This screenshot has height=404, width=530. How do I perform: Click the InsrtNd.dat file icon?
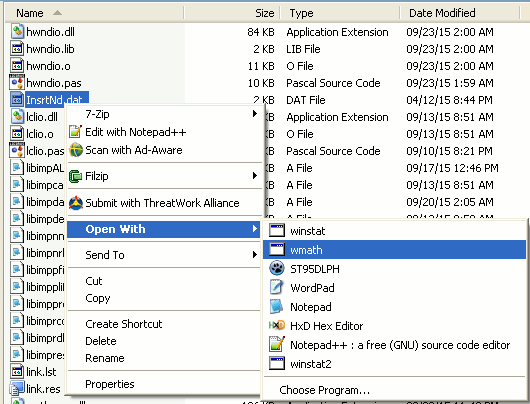[x=17, y=100]
